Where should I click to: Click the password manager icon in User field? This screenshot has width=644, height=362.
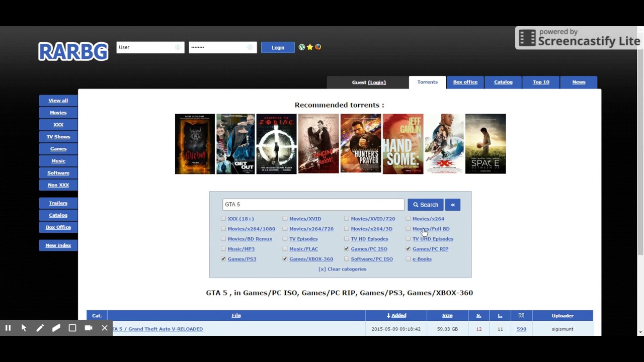[178, 47]
